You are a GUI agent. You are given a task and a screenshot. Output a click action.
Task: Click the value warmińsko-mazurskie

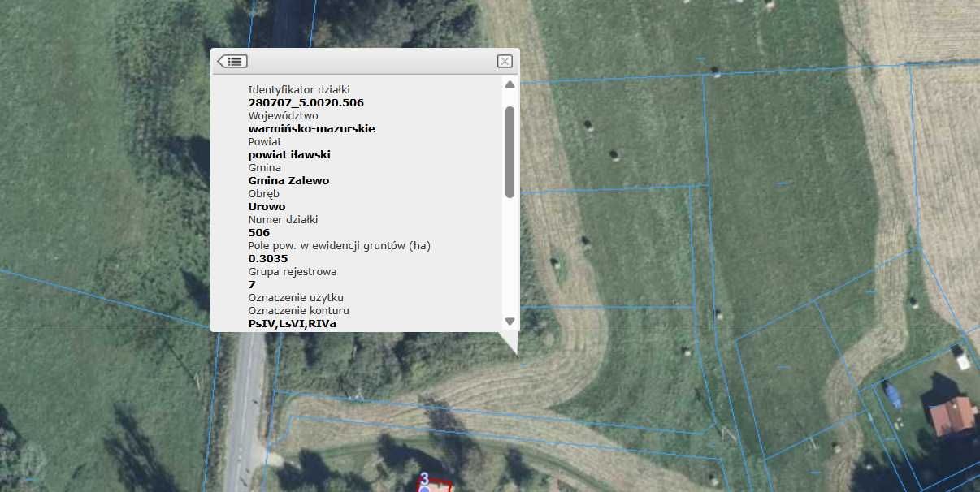tap(311, 129)
